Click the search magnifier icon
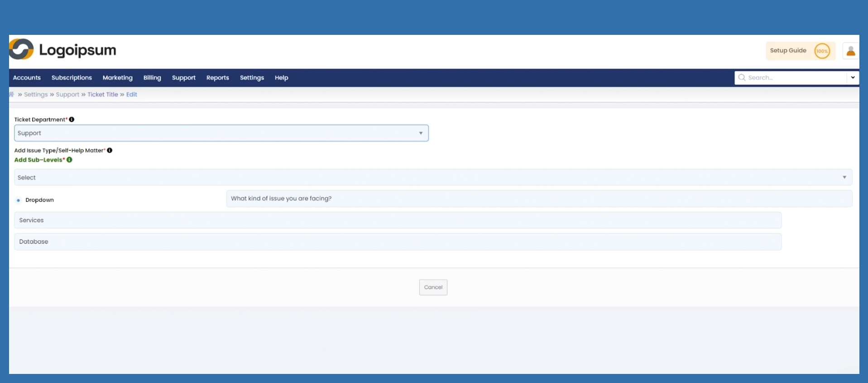The height and width of the screenshot is (383, 868). click(x=742, y=77)
